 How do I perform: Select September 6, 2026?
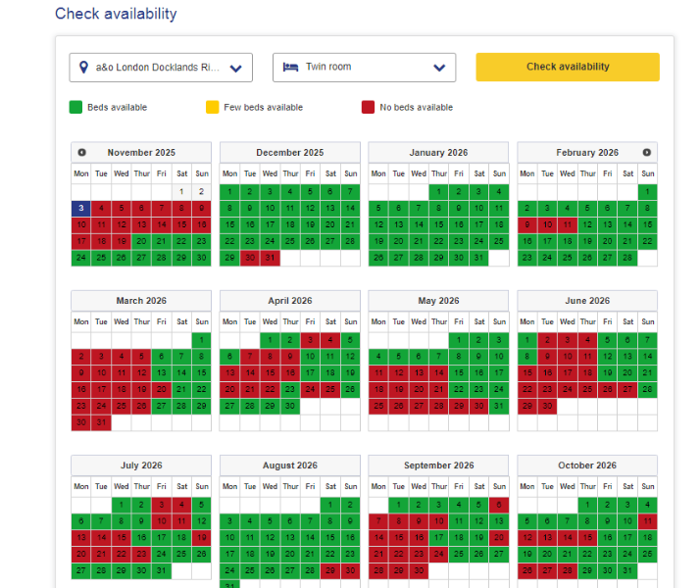pos(499,505)
